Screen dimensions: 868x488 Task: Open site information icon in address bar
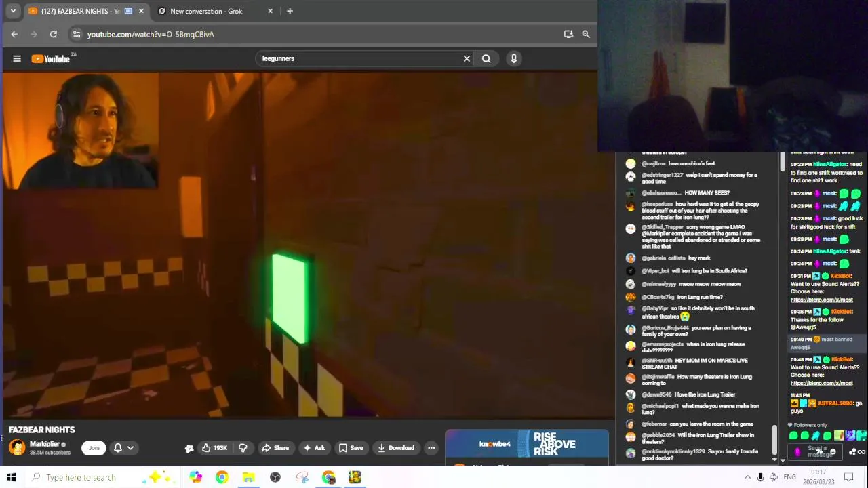[x=77, y=34]
